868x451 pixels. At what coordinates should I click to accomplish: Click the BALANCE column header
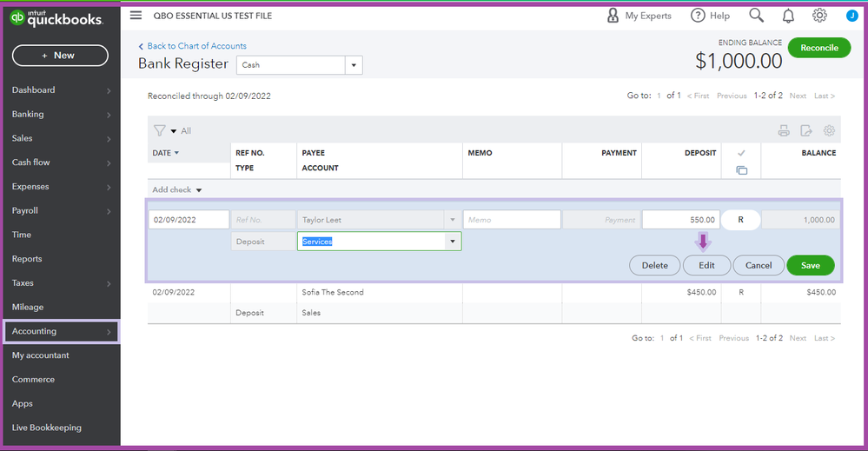[818, 153]
